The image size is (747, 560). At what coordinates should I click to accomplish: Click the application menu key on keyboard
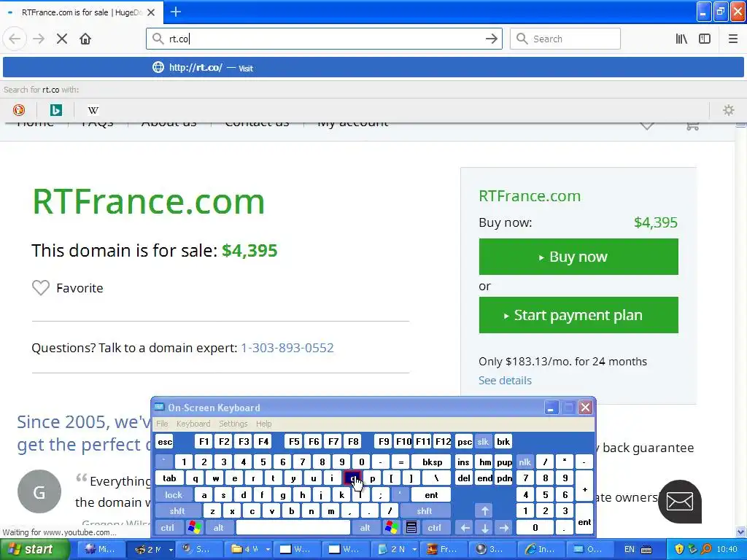pyautogui.click(x=411, y=528)
